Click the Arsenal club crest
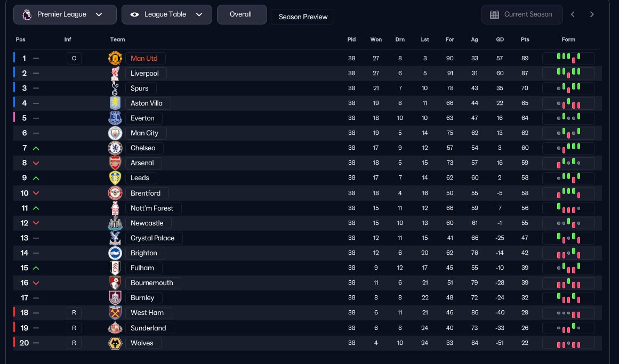 [x=115, y=163]
